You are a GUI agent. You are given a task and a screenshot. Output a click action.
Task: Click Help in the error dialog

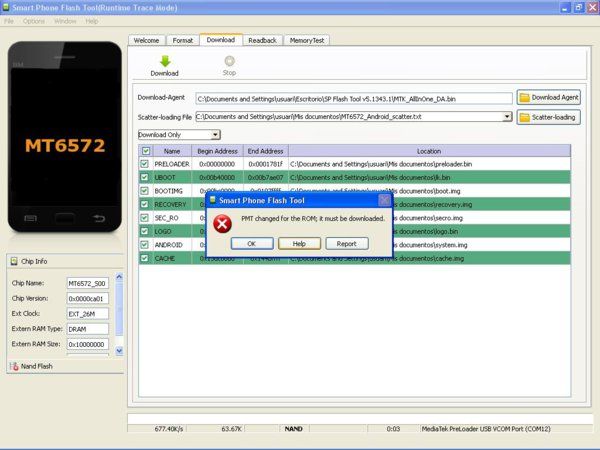[299, 244]
